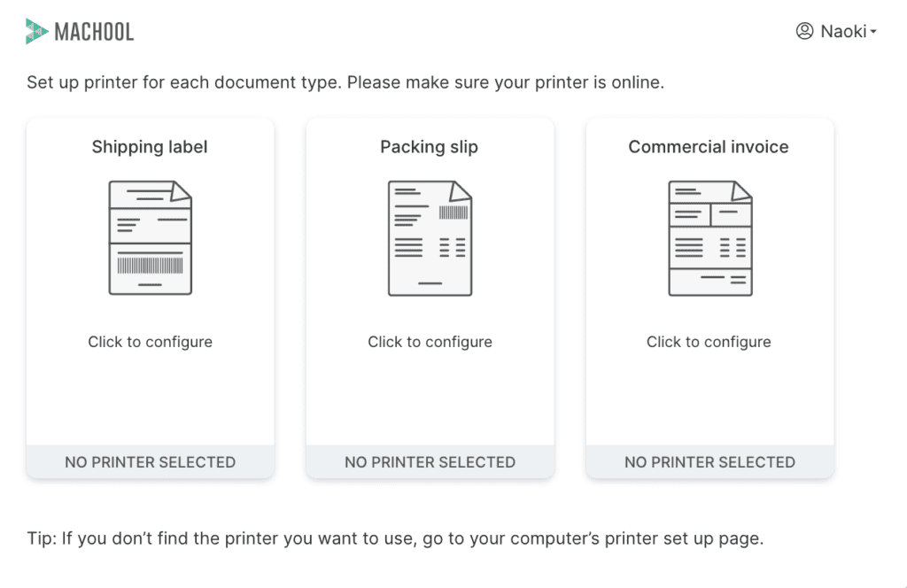Screen dimensions: 907x588
Task: Expand printer options for Shipping label
Action: coord(150,341)
